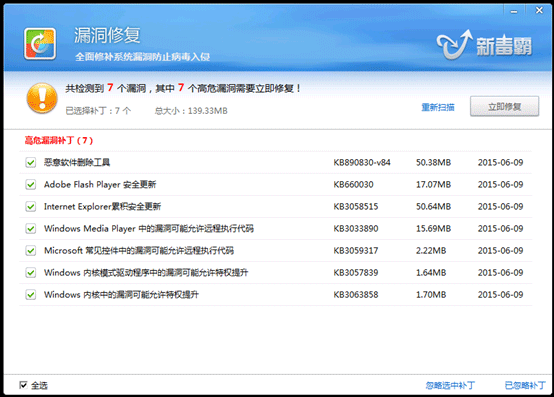Click the 漏洞修复 title text
The image size is (554, 397).
click(107, 35)
